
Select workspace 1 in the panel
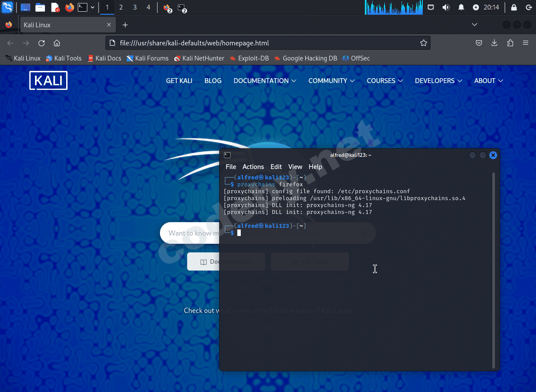(x=107, y=7)
